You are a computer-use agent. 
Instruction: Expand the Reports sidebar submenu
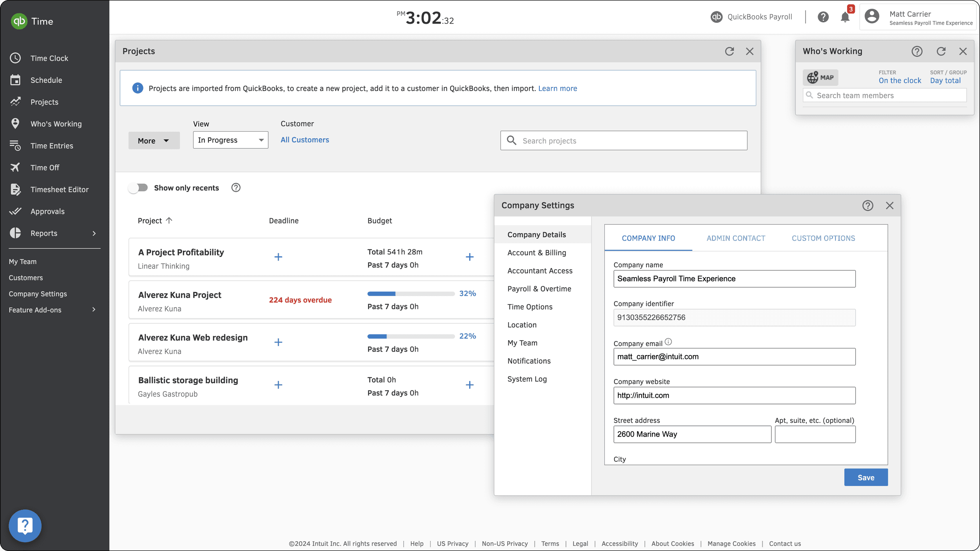click(x=94, y=233)
